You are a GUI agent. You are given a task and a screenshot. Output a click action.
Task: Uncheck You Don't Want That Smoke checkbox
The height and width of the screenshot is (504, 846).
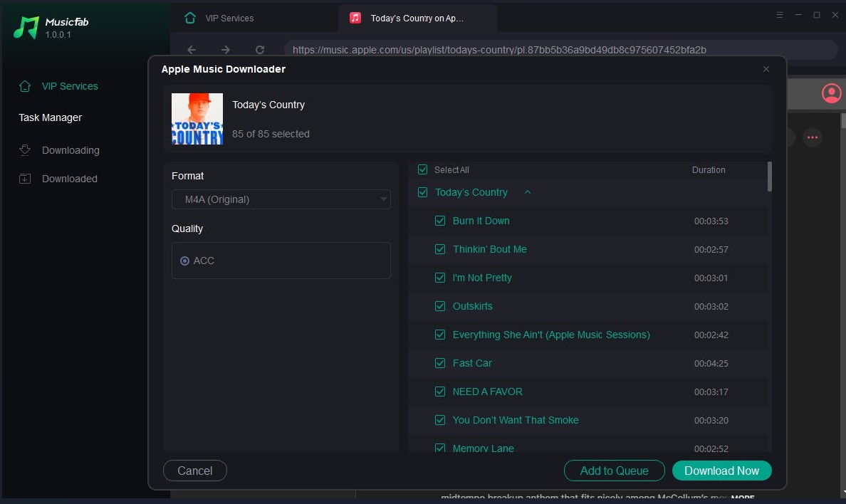[439, 420]
